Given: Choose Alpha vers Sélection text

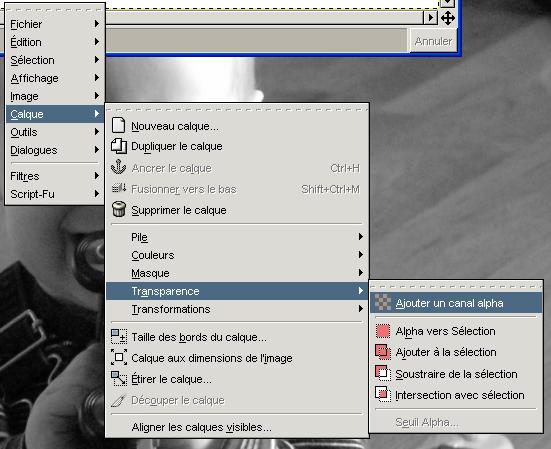Looking at the screenshot, I should coord(445,331).
